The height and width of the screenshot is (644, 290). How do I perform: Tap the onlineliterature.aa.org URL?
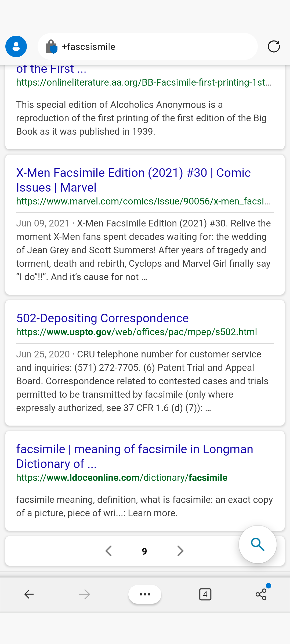144,82
